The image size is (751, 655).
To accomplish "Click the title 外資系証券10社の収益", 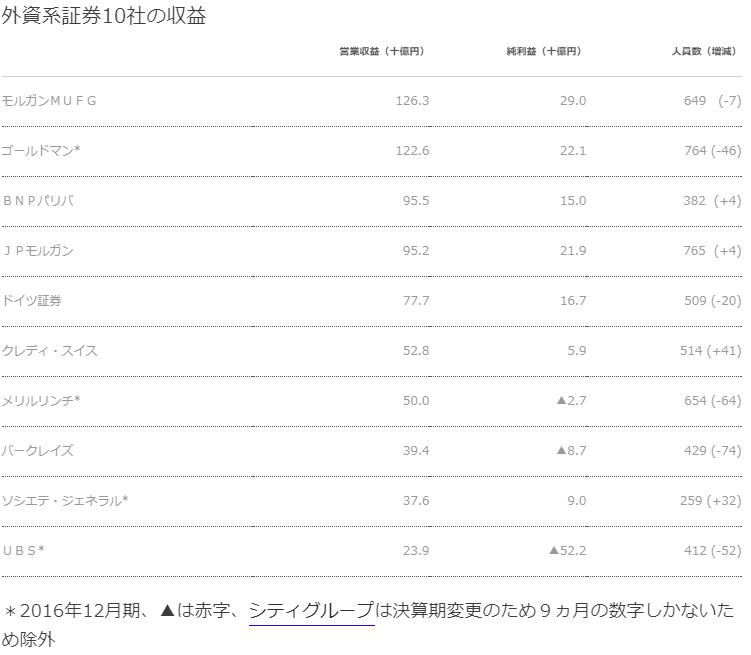I will pyautogui.click(x=104, y=16).
